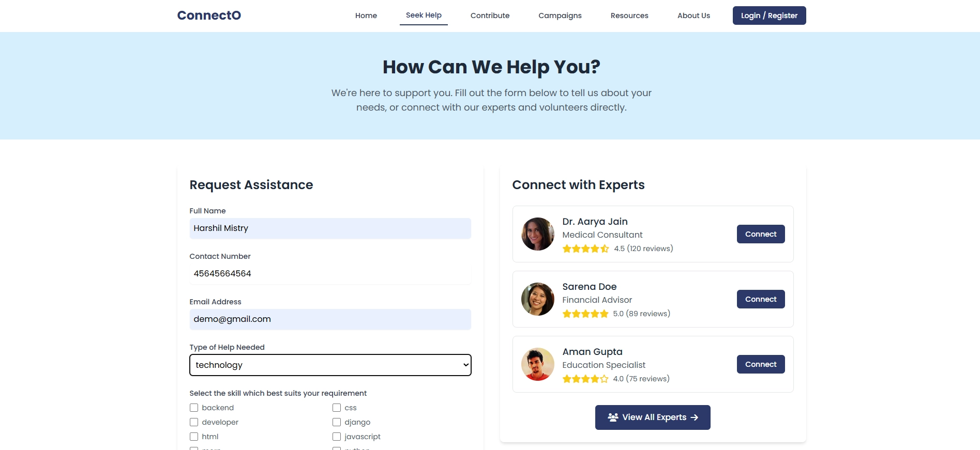980x450 pixels.
Task: Open the Campaigns page from navbar
Action: 560,15
